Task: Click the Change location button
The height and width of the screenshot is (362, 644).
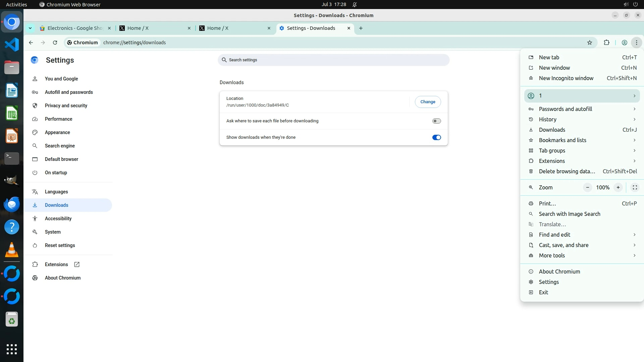Action: (428, 102)
